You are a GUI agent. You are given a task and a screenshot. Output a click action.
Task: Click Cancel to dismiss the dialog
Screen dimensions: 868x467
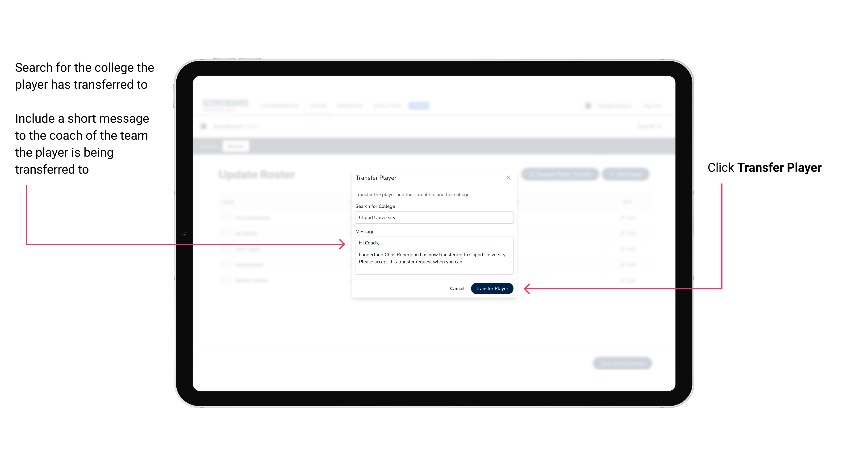[457, 289]
